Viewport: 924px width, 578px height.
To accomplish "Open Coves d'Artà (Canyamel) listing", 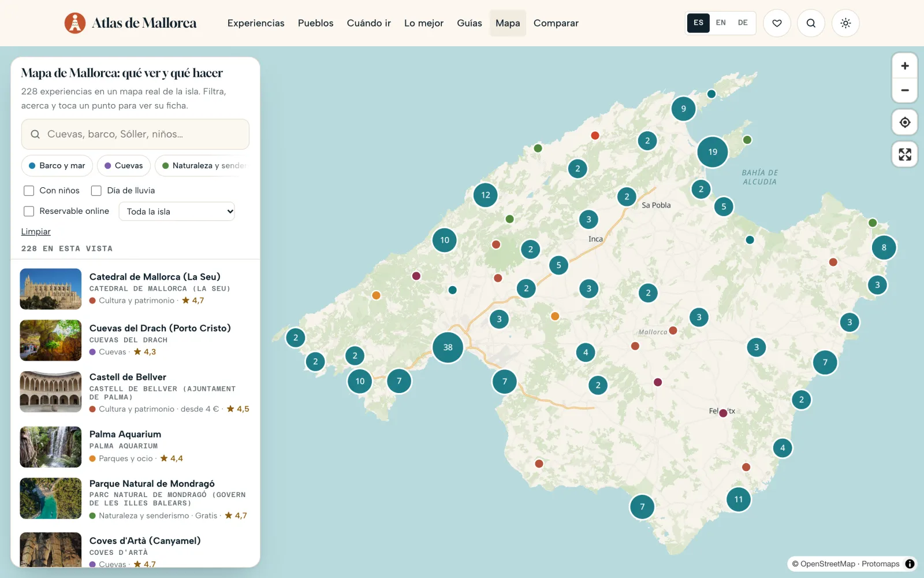I will click(135, 550).
